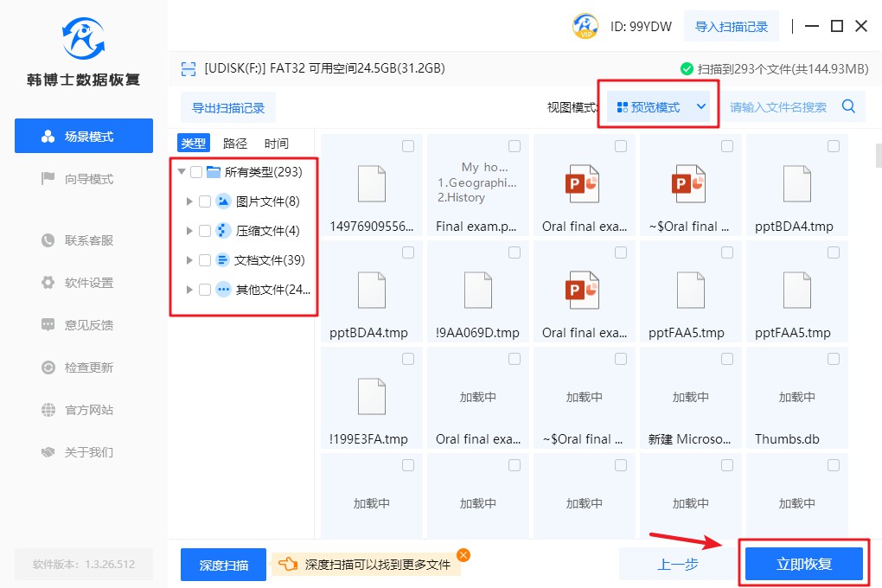Expand the 压缩文件 tree node
882x588 pixels.
(189, 230)
